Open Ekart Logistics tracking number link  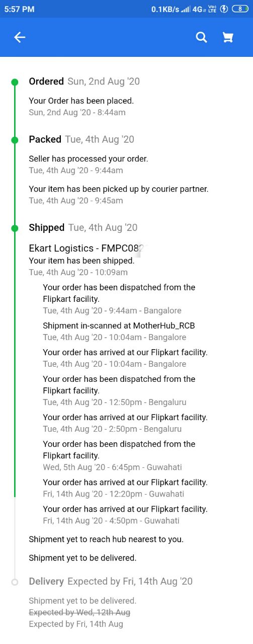[x=87, y=248]
